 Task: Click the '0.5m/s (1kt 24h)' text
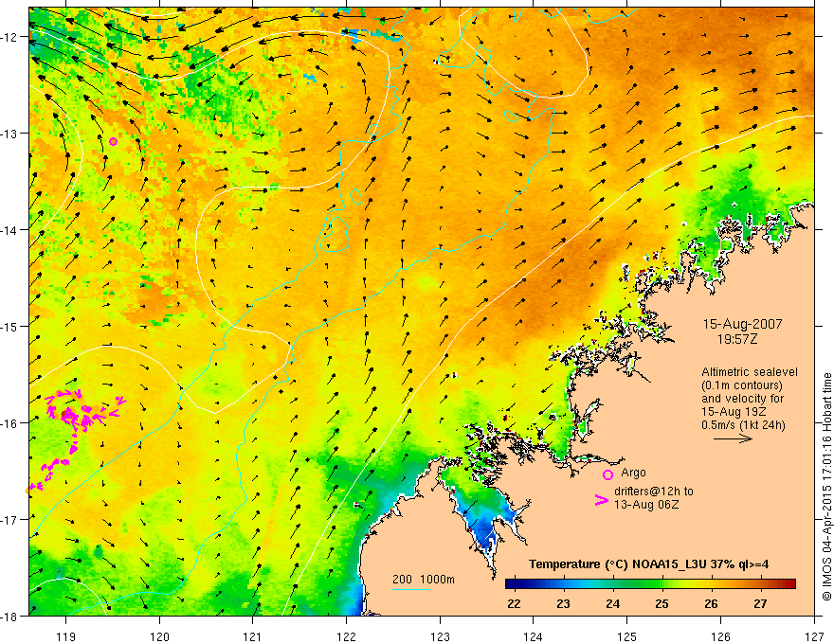coord(744,425)
